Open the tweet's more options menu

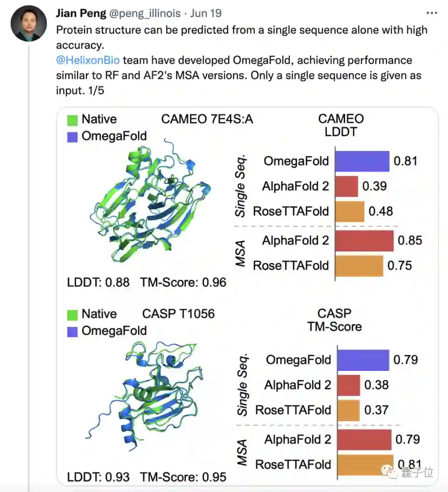pos(431,13)
